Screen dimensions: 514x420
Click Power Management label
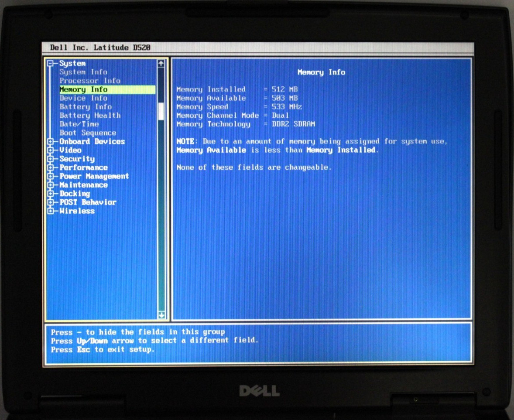pyautogui.click(x=94, y=176)
